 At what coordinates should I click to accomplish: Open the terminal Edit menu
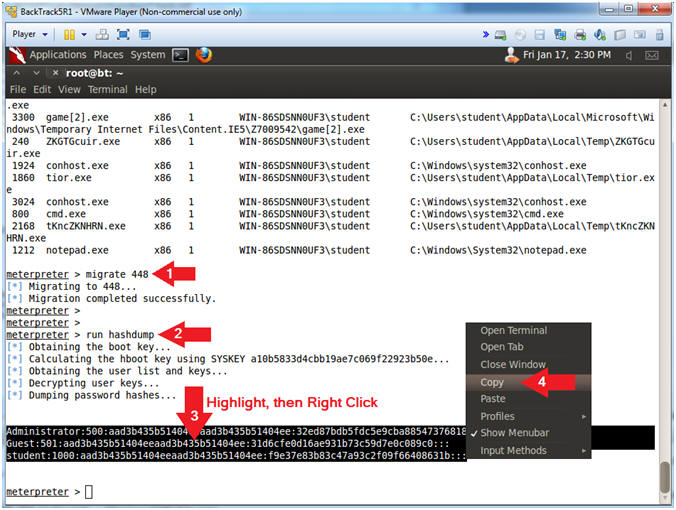click(42, 89)
